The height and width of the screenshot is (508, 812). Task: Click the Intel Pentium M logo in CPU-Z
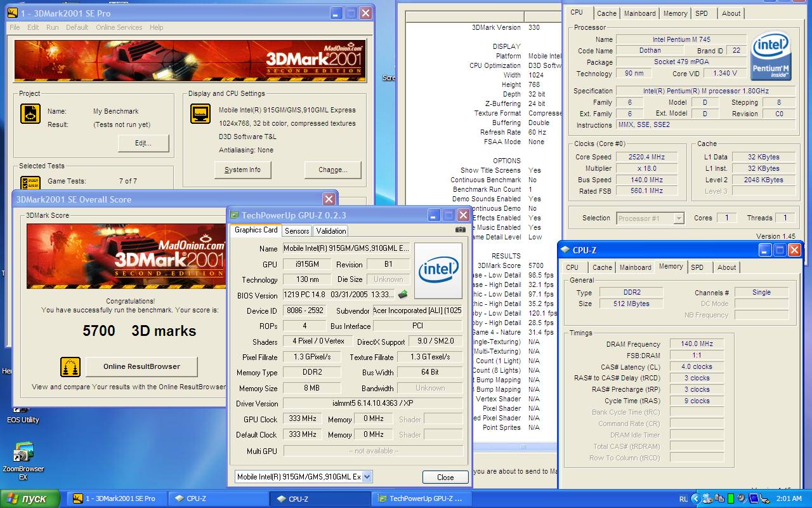pyautogui.click(x=771, y=57)
